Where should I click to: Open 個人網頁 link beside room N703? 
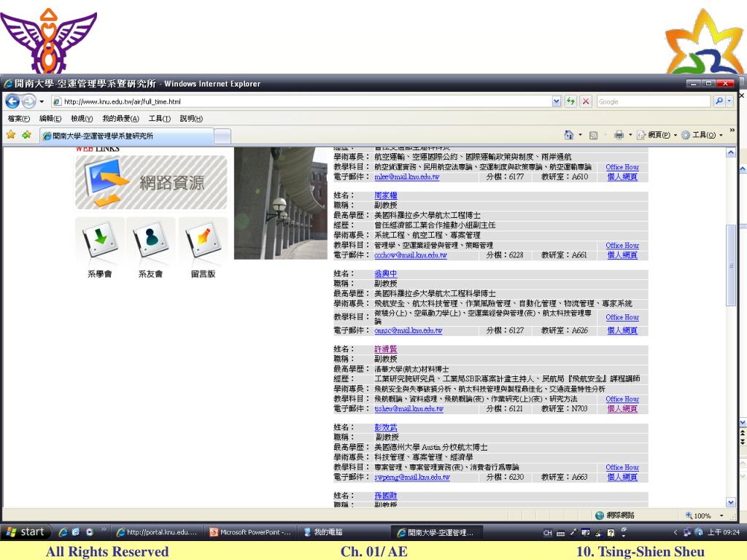point(622,408)
